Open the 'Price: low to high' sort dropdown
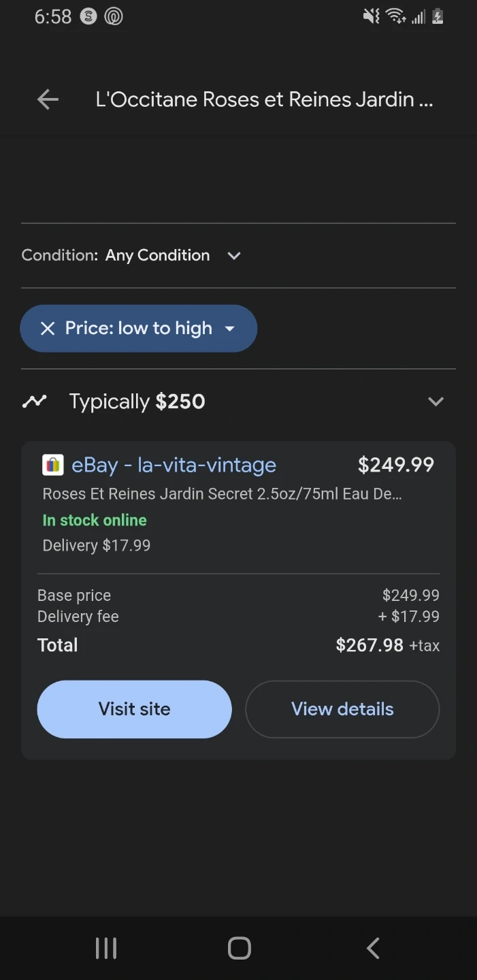Screen dimensions: 477x980 click(230, 329)
